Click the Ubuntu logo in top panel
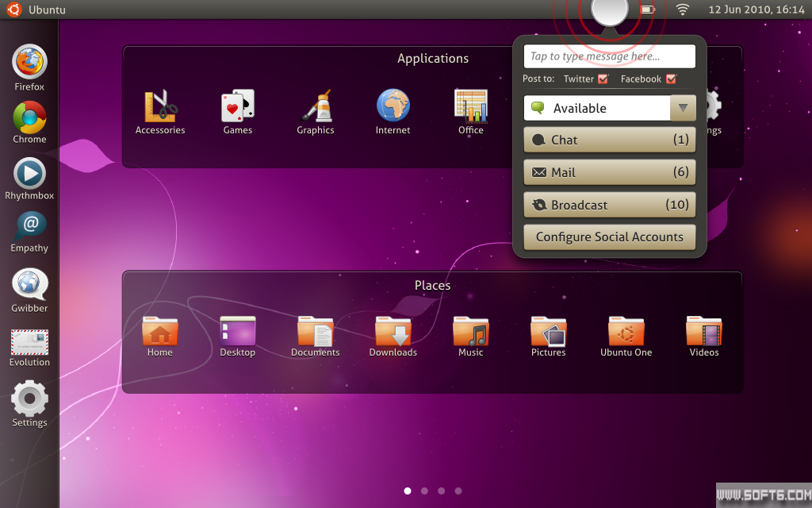The height and width of the screenshot is (508, 812). click(14, 10)
